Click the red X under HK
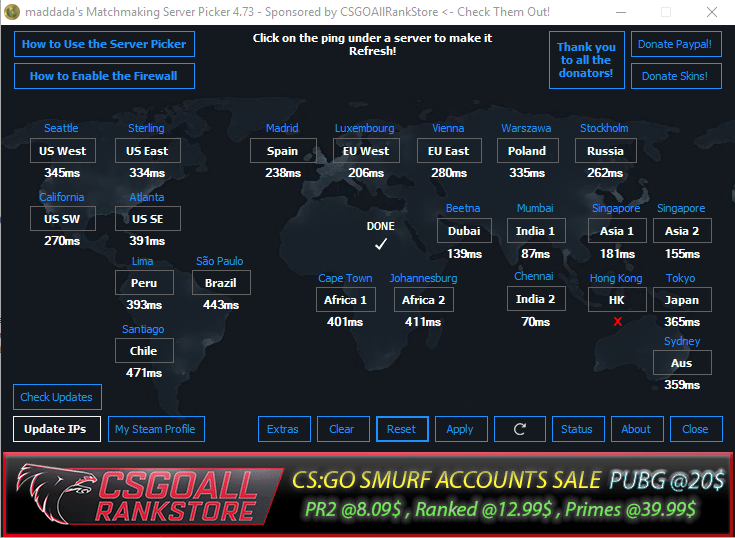Image resolution: width=735 pixels, height=538 pixels. point(617,321)
